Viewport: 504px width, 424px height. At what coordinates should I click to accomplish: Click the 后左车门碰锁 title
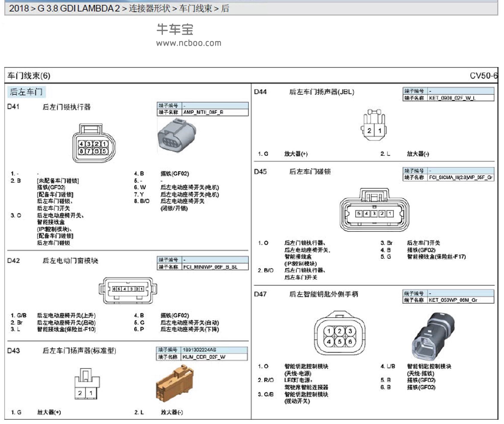pos(310,172)
